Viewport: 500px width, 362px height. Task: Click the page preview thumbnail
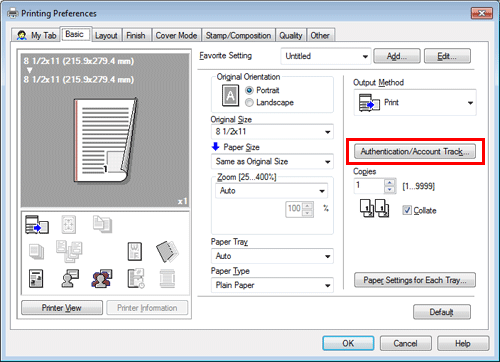click(105, 141)
